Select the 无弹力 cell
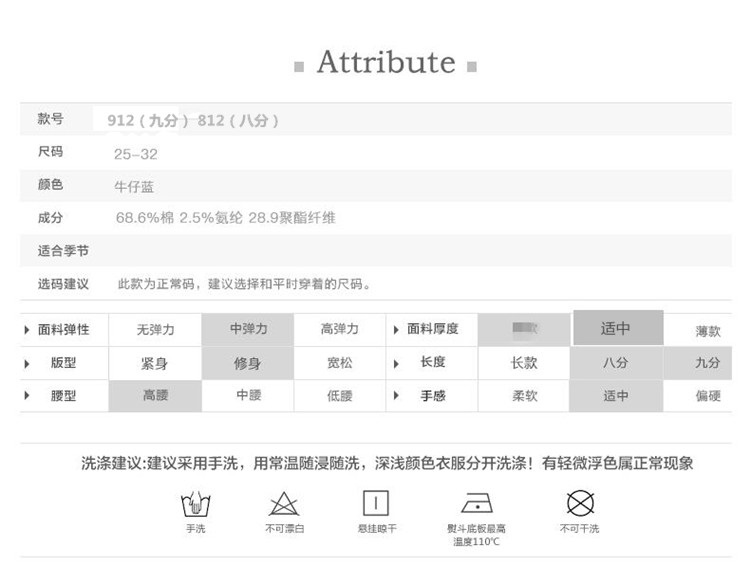The width and height of the screenshot is (750, 583). [155, 330]
